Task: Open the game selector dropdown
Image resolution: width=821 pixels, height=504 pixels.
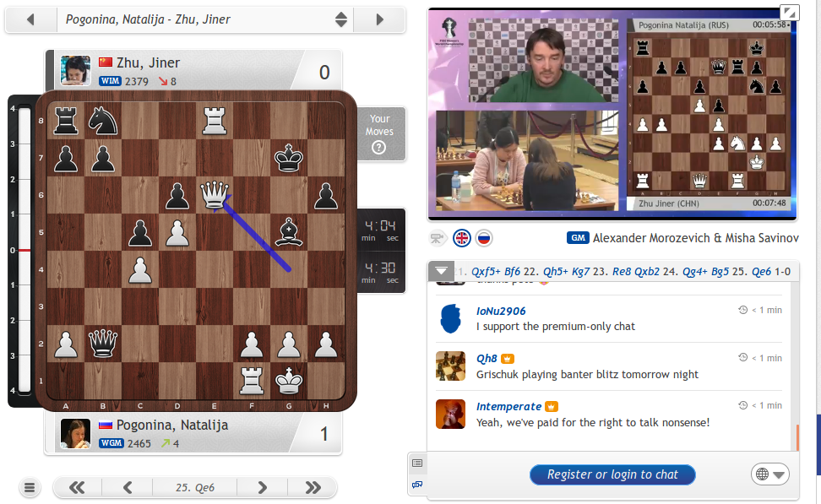Action: [340, 19]
